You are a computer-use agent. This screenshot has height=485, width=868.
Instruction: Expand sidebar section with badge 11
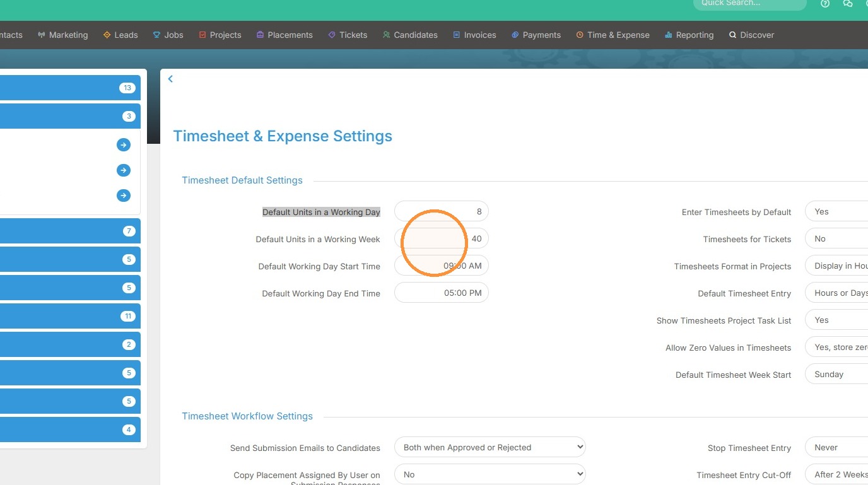(x=70, y=316)
